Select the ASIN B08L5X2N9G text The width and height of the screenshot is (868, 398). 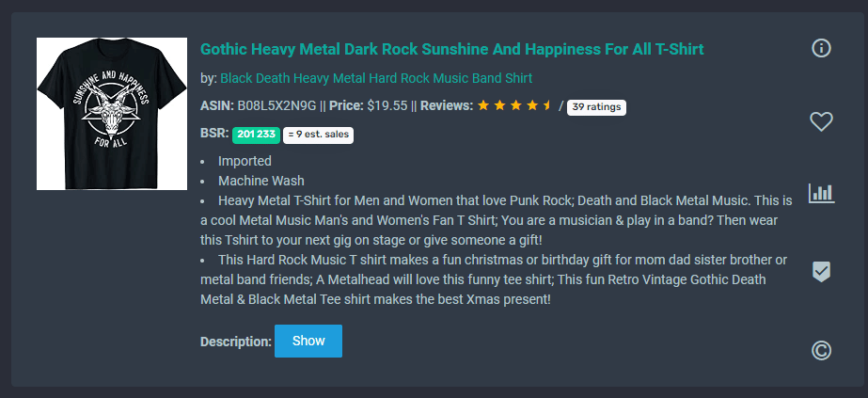276,105
